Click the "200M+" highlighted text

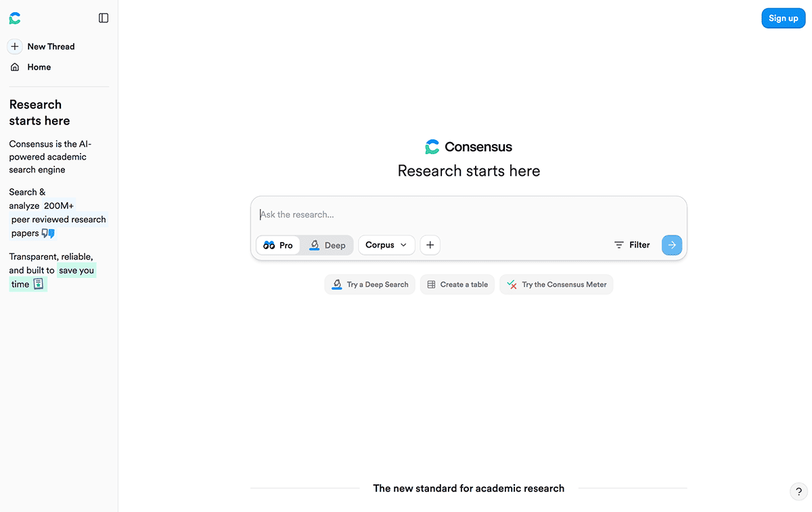(x=59, y=206)
